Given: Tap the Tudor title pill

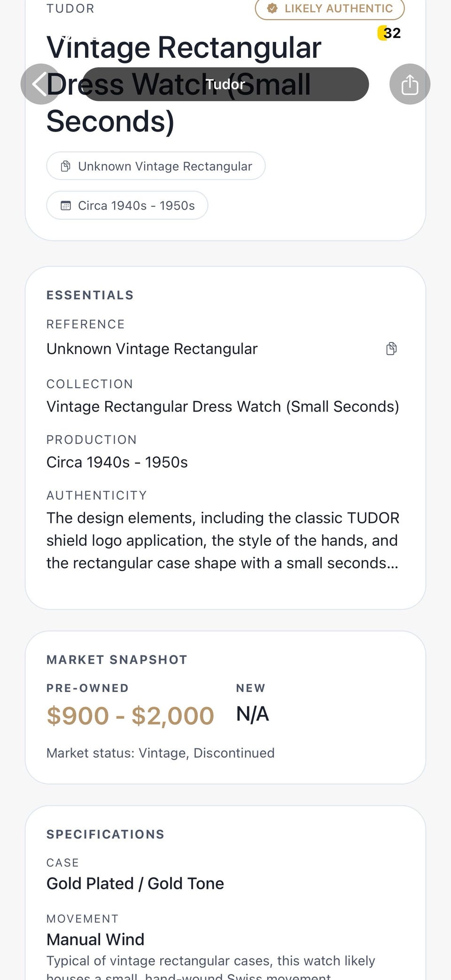Looking at the screenshot, I should click(x=225, y=85).
